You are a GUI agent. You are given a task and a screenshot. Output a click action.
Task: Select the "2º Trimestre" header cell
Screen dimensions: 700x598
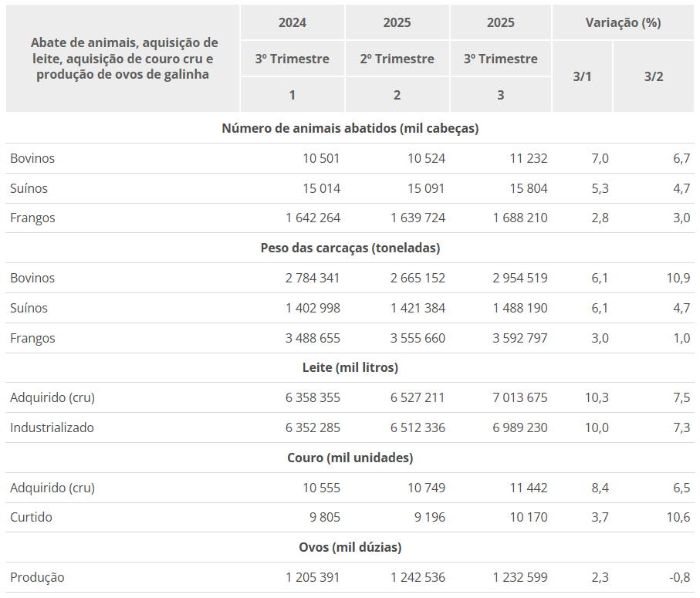(397, 59)
